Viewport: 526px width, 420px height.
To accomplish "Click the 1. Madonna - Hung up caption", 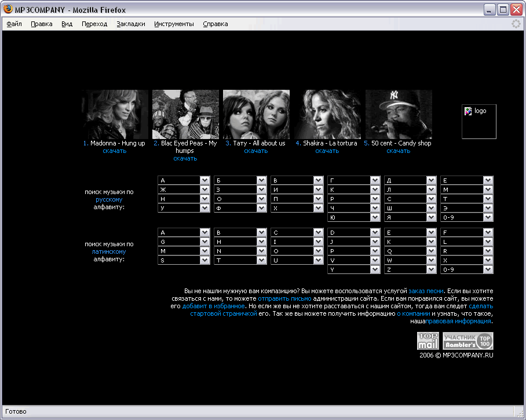I will tap(114, 143).
